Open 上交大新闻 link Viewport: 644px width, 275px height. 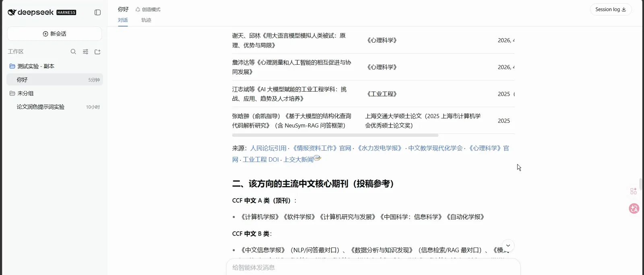[298, 160]
